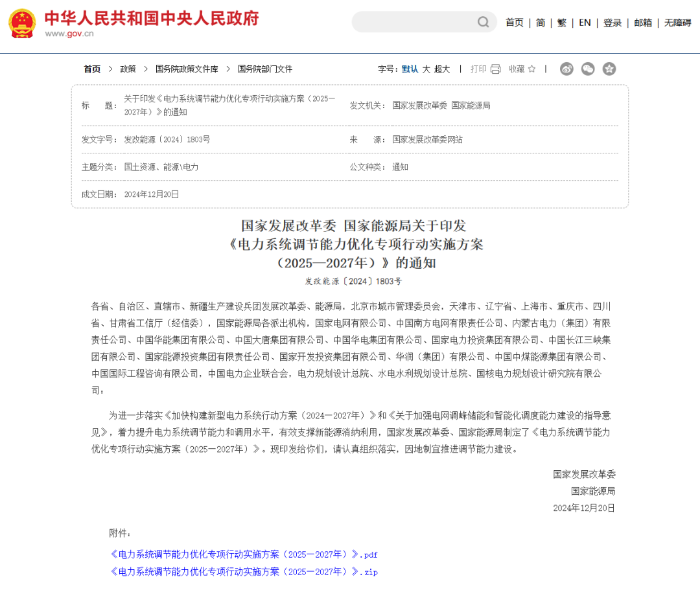Share to Qzone star icon
The image size is (700, 590).
609,69
